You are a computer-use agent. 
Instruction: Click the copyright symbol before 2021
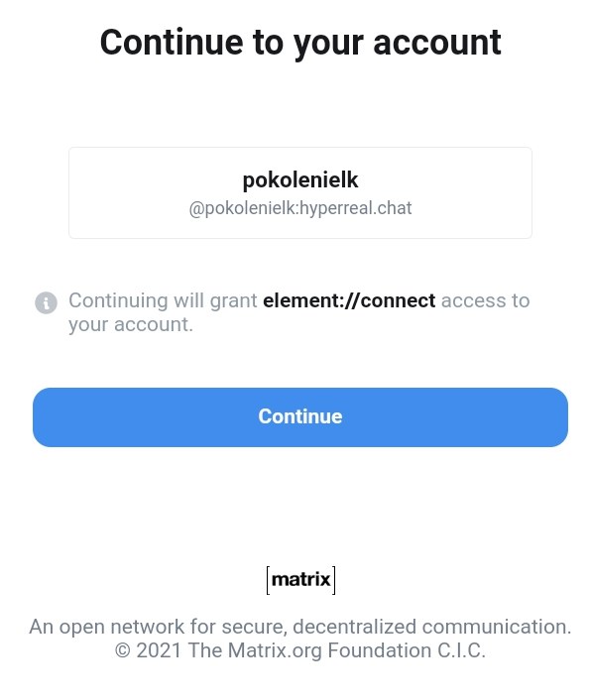pyautogui.click(x=122, y=650)
